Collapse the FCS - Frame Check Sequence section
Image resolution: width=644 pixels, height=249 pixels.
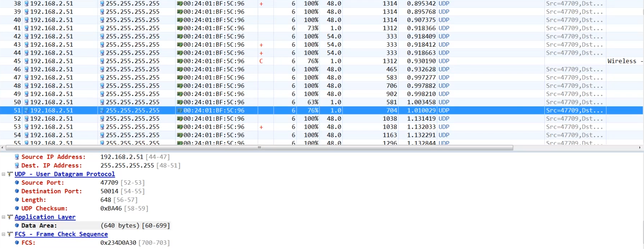(x=3, y=234)
